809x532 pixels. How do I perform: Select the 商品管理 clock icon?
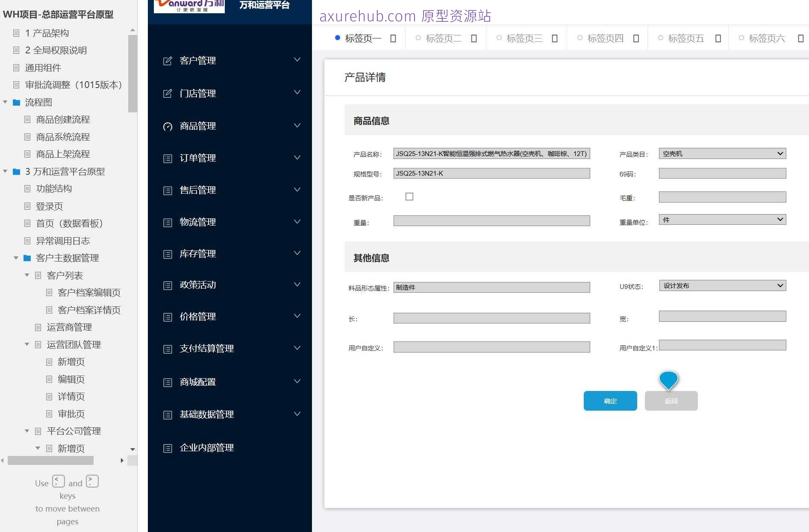[x=167, y=126]
